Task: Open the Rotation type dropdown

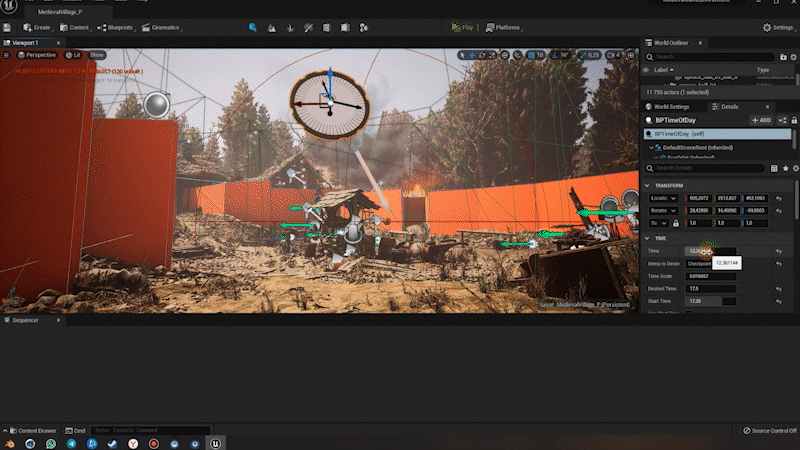Action: [x=663, y=210]
